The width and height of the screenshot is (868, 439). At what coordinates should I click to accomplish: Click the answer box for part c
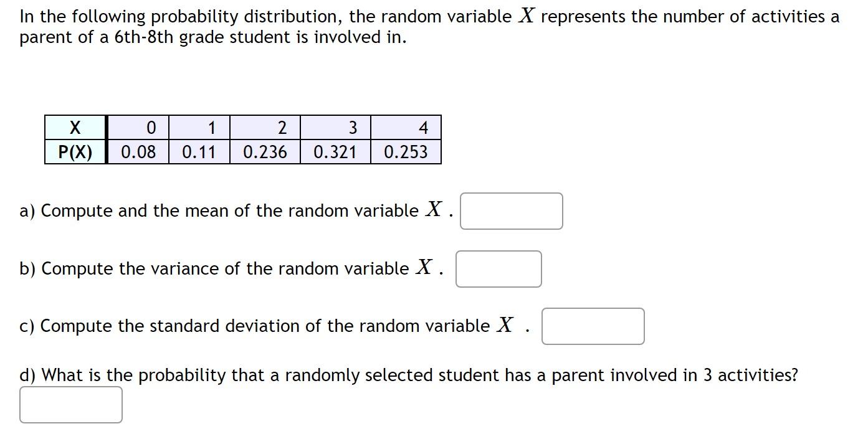tap(593, 326)
